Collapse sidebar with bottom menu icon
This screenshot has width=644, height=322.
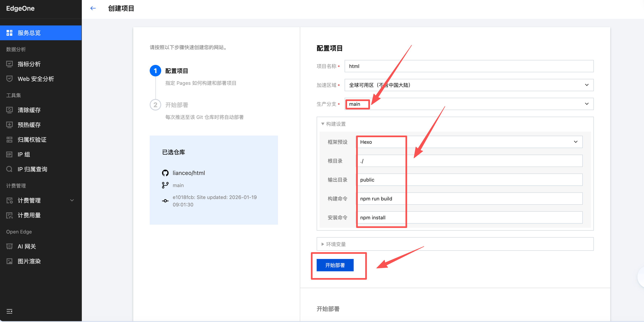point(9,311)
